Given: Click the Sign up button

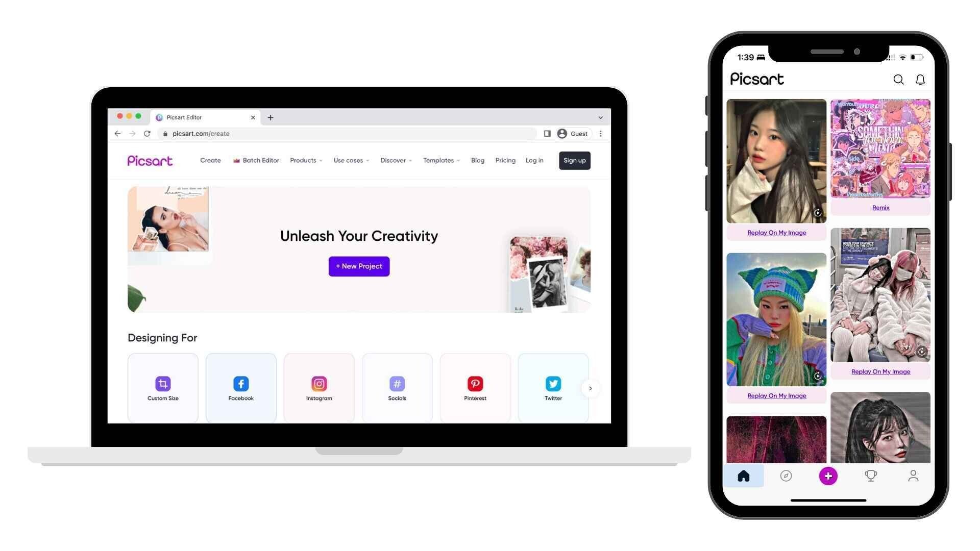Looking at the screenshot, I should [x=574, y=160].
